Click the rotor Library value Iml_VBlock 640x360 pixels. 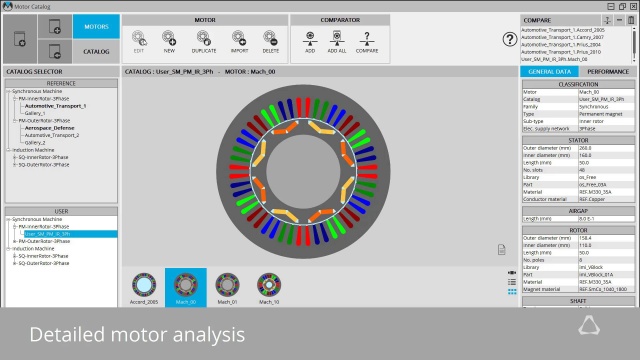(x=607, y=267)
